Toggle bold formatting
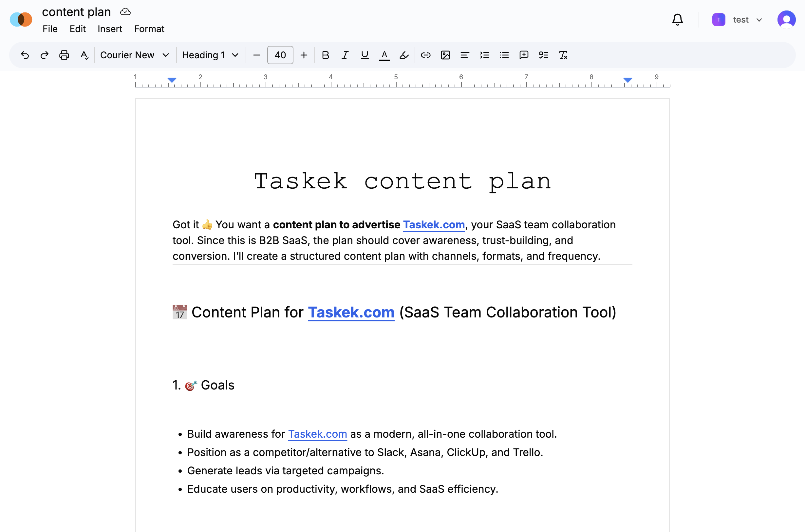Screen dimensions: 805x532 (325, 55)
